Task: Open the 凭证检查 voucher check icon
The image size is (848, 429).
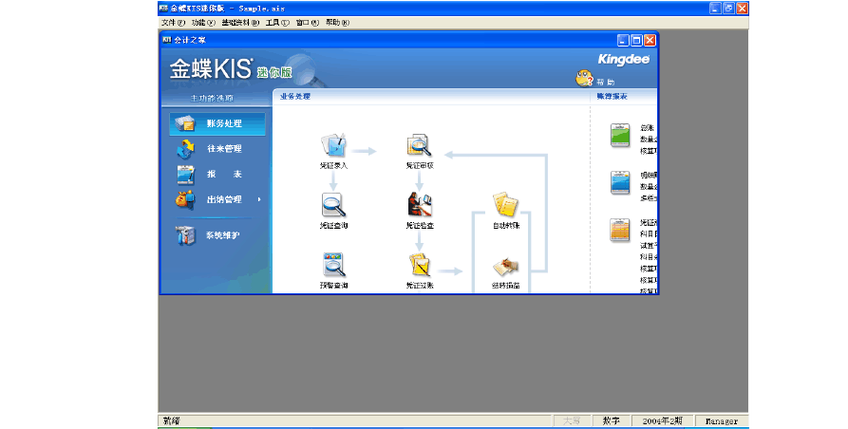Action: [x=419, y=205]
